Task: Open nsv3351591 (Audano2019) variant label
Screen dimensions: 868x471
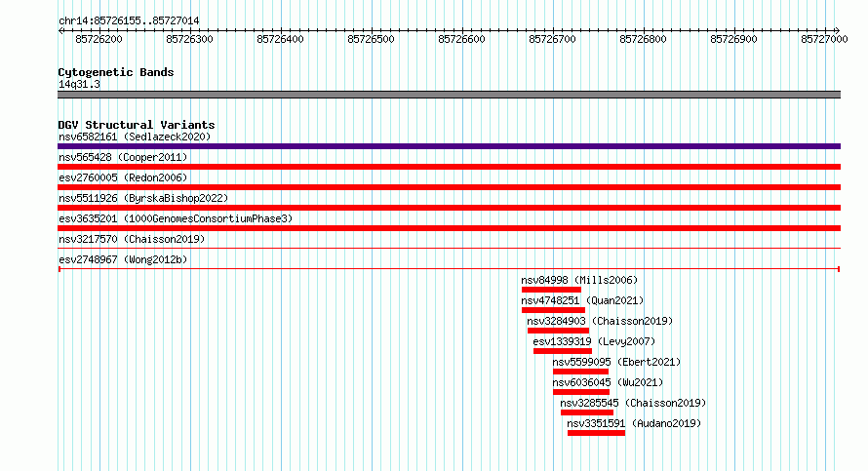Action: (x=634, y=423)
